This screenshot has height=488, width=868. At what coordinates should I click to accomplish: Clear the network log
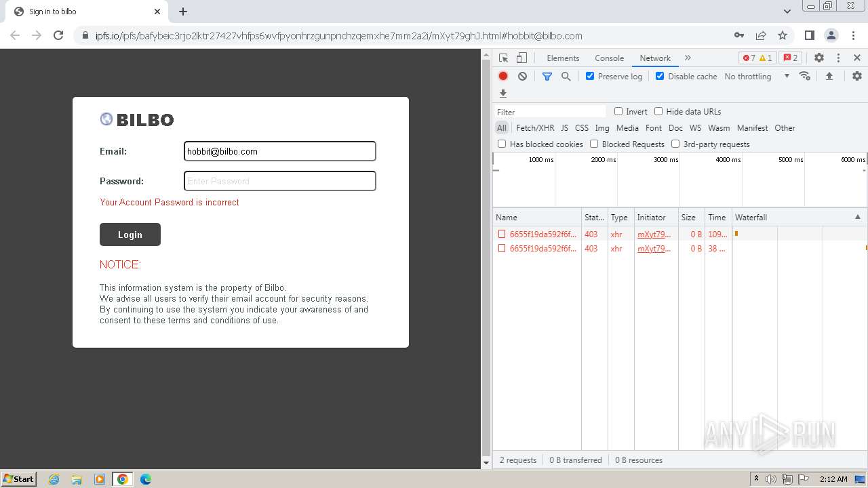tap(522, 77)
